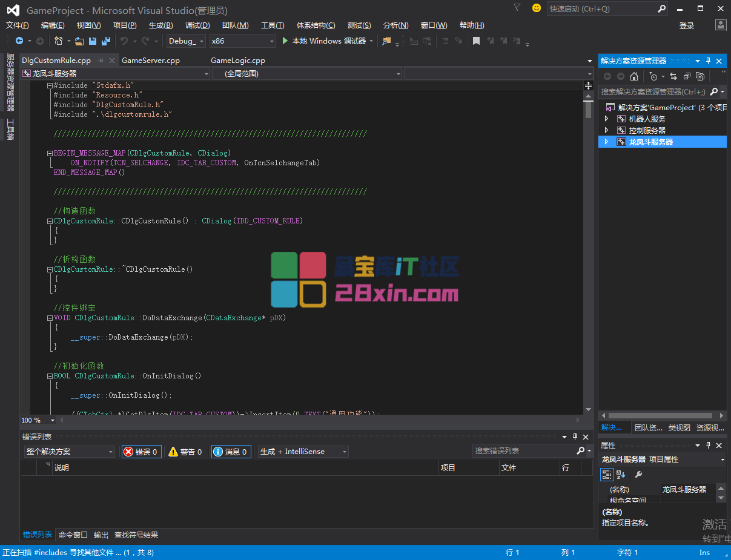This screenshot has height=560, width=731.
Task: Click the Save All toolbar icon
Action: [x=105, y=41]
